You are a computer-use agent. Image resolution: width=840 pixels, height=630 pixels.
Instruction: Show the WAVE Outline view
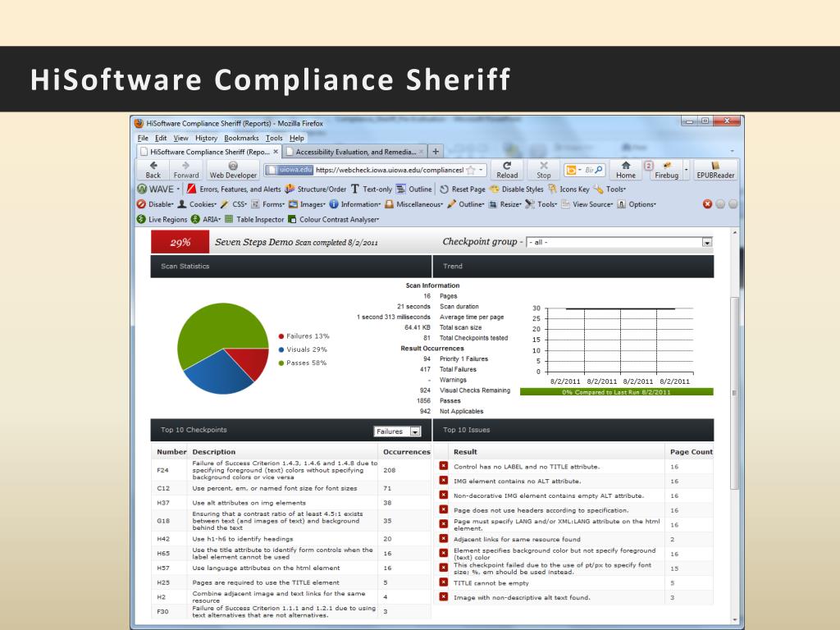413,189
